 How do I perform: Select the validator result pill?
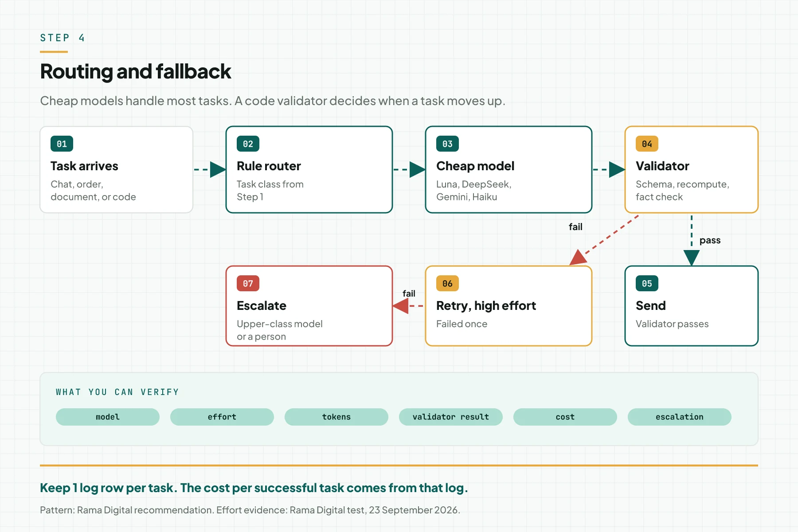pos(451,417)
